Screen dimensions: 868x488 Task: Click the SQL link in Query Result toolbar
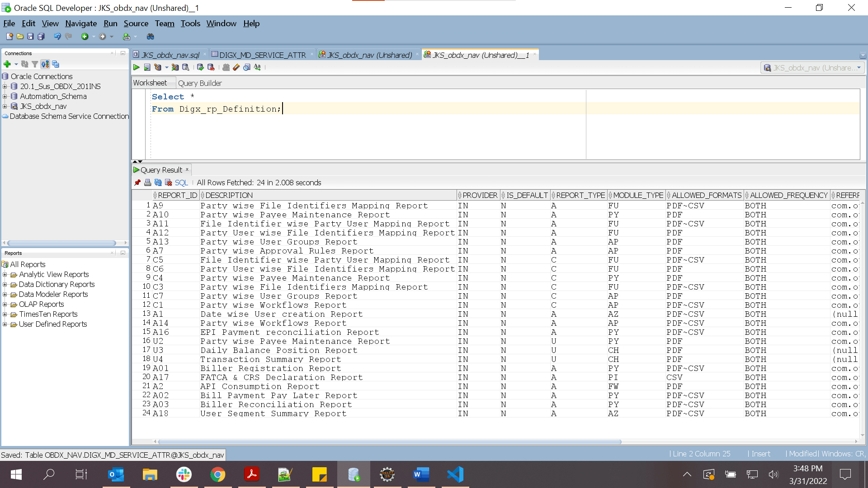coord(181,183)
